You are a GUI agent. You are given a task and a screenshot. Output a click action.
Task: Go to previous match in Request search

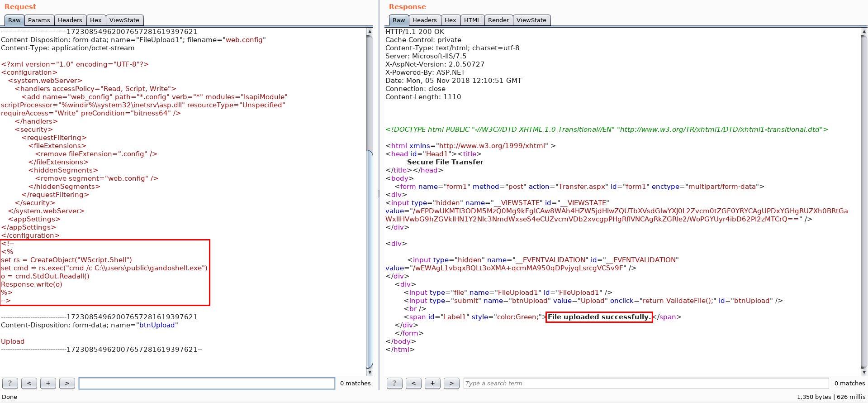click(x=29, y=384)
